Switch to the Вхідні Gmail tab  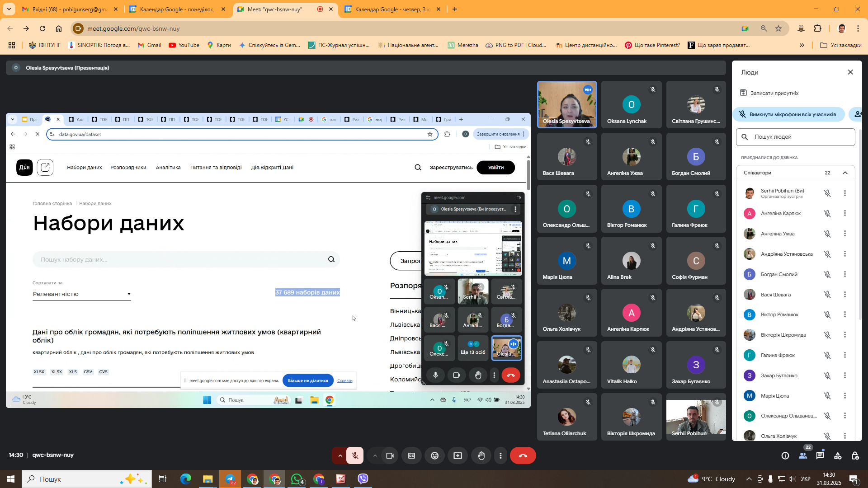point(70,9)
